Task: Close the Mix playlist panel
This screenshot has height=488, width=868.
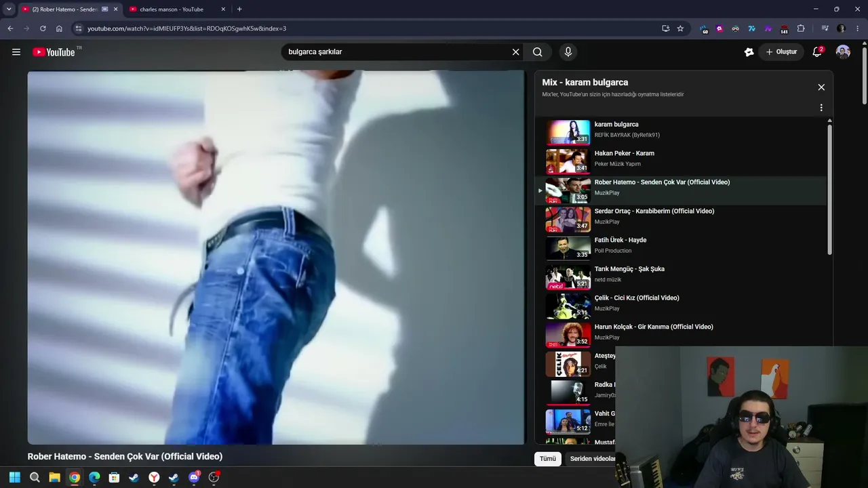Action: 821,87
